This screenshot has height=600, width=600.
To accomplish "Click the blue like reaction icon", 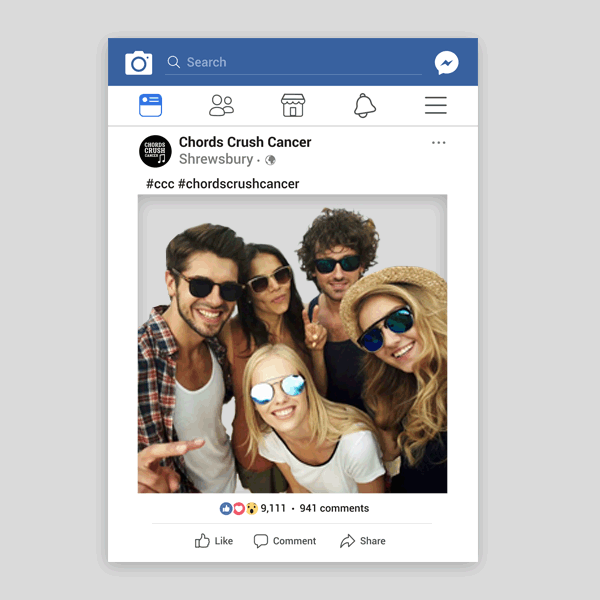I will pos(226,509).
